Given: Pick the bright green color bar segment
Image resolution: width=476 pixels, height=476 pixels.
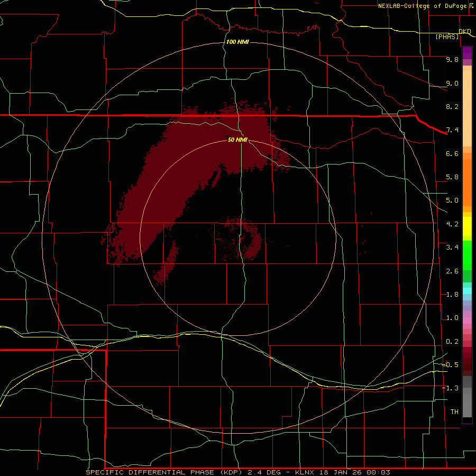Looking at the screenshot, I should (x=467, y=256).
